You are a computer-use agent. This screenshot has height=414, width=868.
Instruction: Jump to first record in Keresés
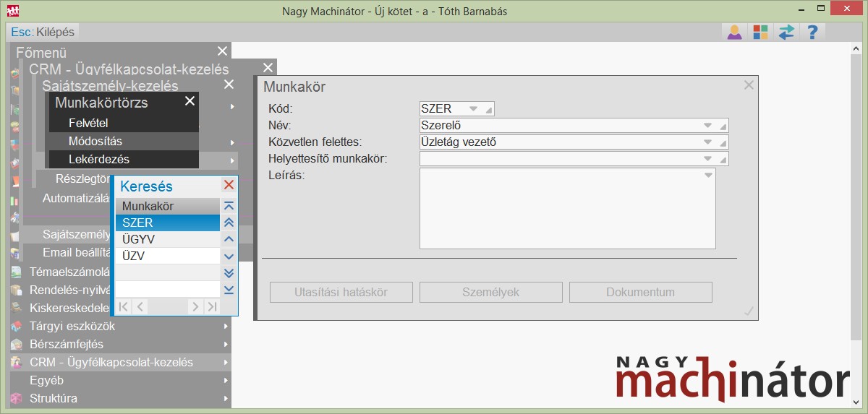point(229,206)
